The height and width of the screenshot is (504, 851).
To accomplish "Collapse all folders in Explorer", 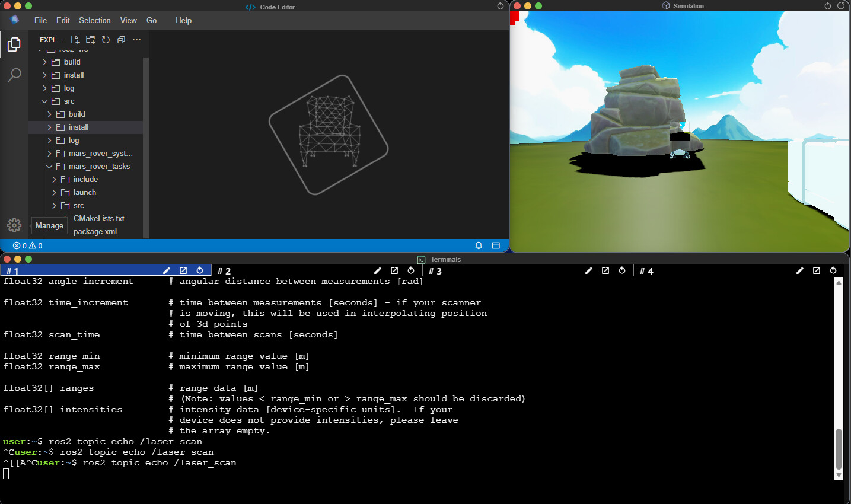I will [x=121, y=40].
